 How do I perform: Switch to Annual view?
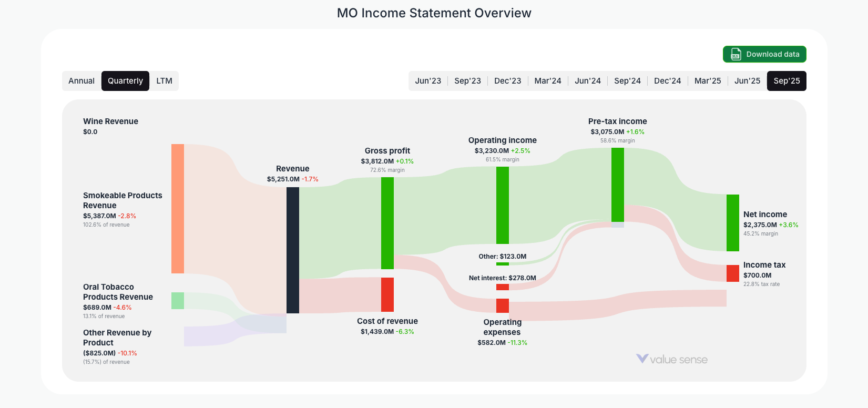tap(81, 80)
